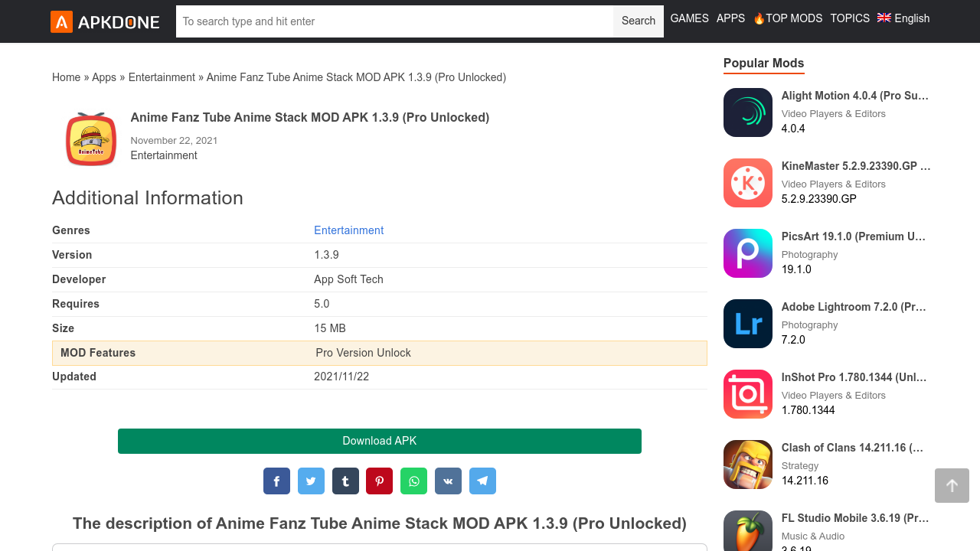Click the Search button
Screen dimensions: 980x551
point(639,21)
